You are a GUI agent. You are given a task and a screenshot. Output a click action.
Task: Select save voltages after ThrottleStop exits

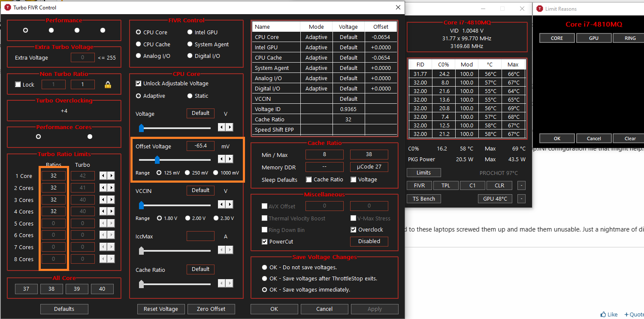[264, 279]
